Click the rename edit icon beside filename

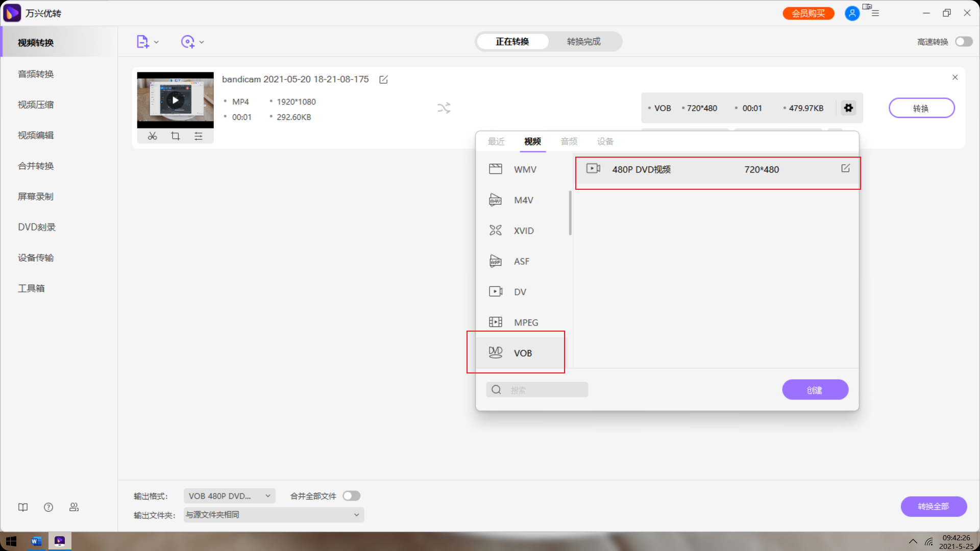383,80
